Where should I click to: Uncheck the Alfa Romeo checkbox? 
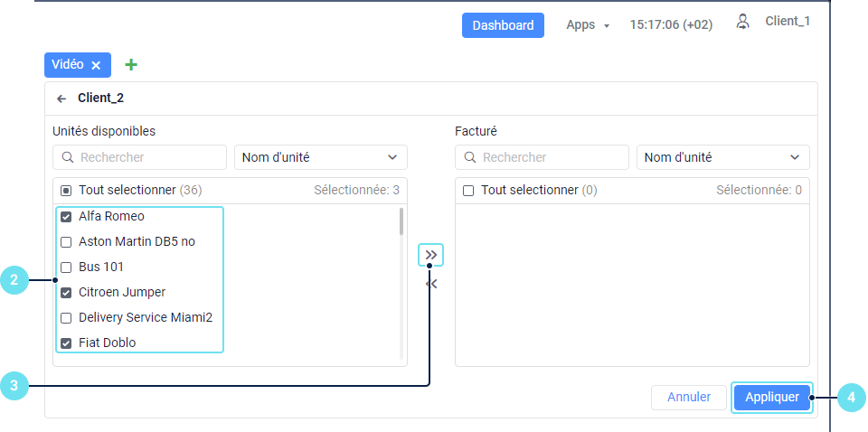[66, 217]
